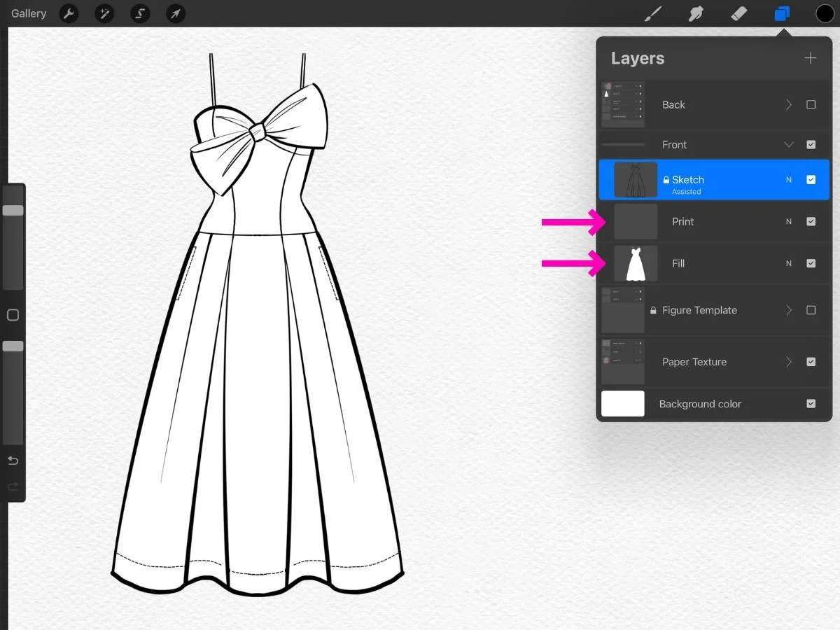Open the Selection tool

(140, 13)
